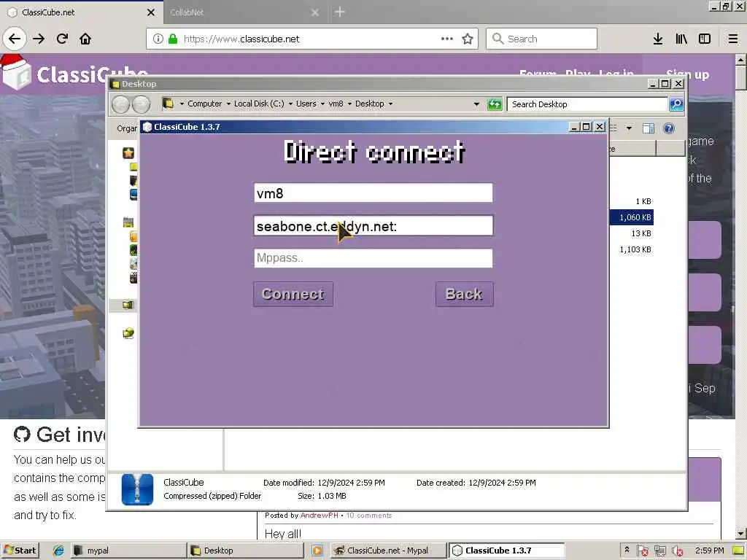Click the Back button in ClassiCube
Screen dimensions: 747x560
click(464, 295)
